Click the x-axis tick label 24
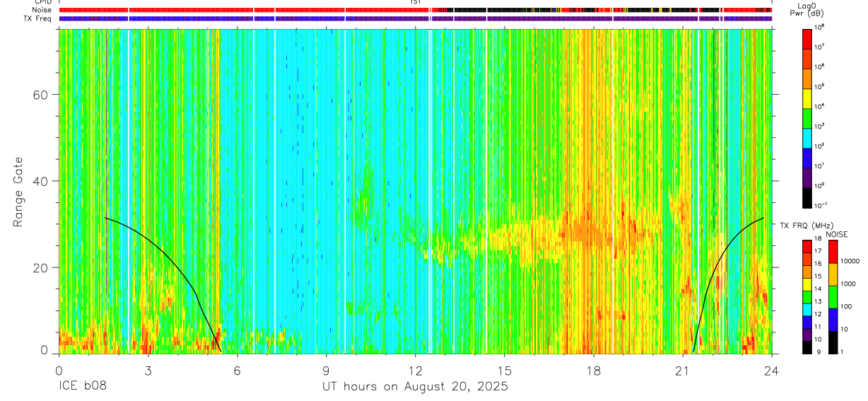This screenshot has height=401, width=868. (771, 370)
